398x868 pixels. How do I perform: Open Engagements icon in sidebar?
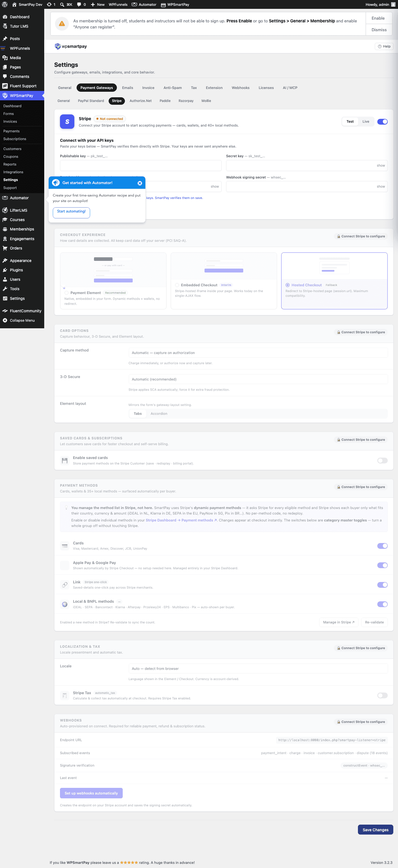coord(5,238)
